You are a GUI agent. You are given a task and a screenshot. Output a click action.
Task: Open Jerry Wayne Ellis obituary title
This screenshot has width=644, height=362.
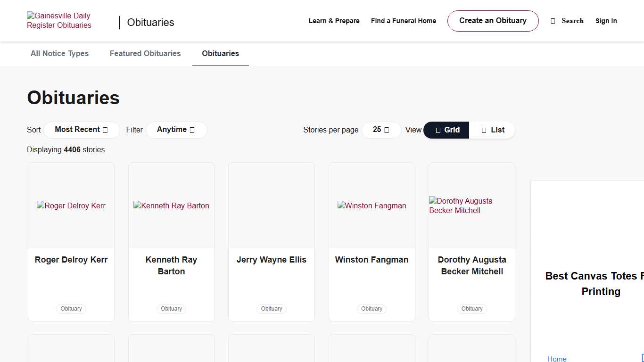click(271, 260)
